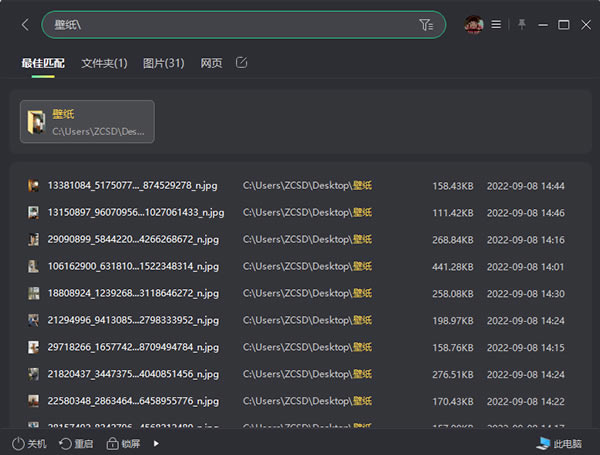
Task: Click the edit tabs icon after 网页
Action: (241, 63)
